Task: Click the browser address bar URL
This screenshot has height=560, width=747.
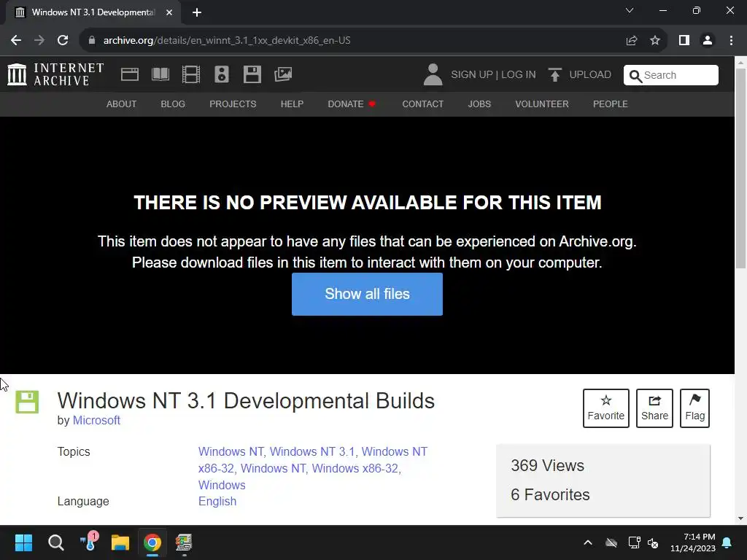Action: (227, 41)
